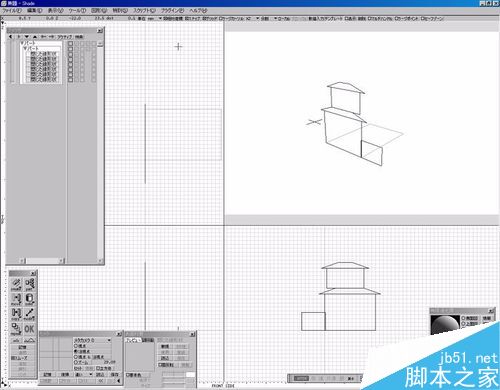
Task: Select the copy tool in the toolbox
Action: [x=16, y=314]
